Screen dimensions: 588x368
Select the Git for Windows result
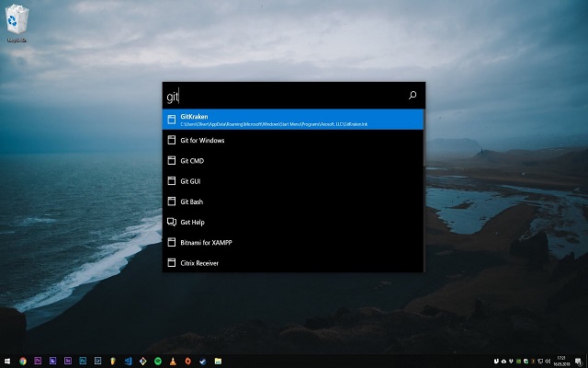pos(293,140)
